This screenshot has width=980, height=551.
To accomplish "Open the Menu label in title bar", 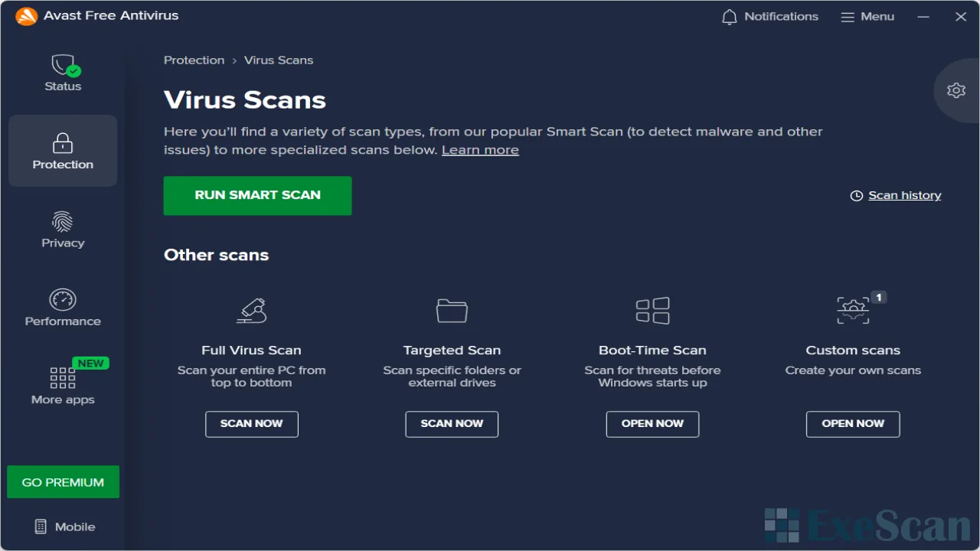I will click(x=877, y=16).
